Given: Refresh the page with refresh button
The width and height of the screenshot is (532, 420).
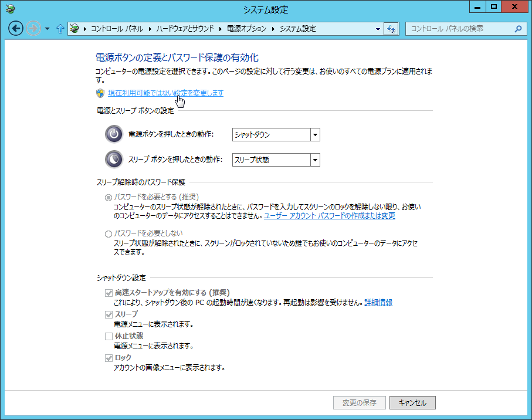Looking at the screenshot, I should [391, 29].
